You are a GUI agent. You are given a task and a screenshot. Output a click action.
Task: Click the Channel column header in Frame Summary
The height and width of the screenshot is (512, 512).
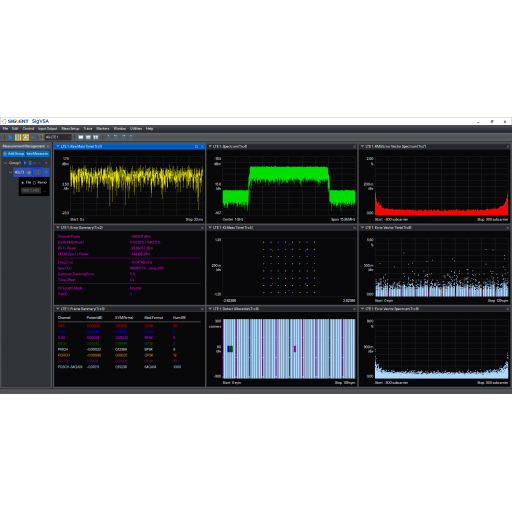tap(64, 318)
